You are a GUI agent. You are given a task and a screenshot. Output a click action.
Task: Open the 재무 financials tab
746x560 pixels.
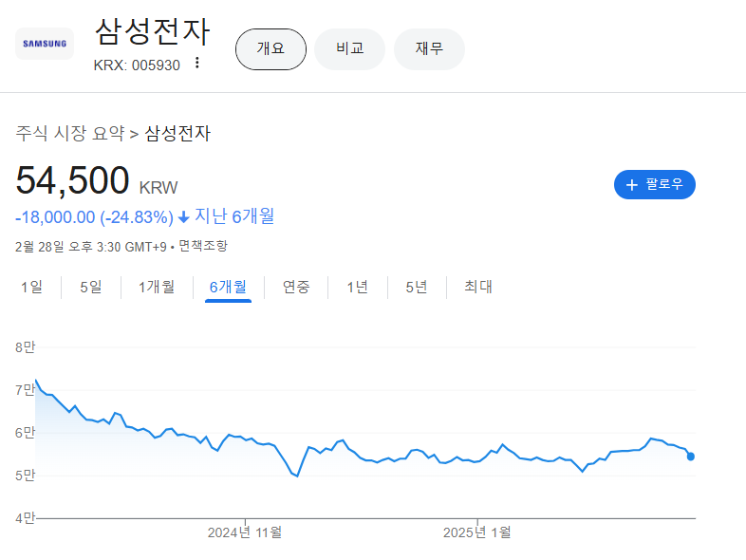429,49
